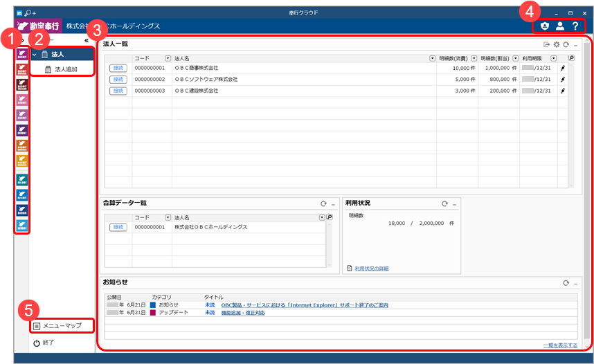The height and width of the screenshot is (364, 594).
Task: Collapse the 法人一覧 panel with minus
Action: (575, 46)
